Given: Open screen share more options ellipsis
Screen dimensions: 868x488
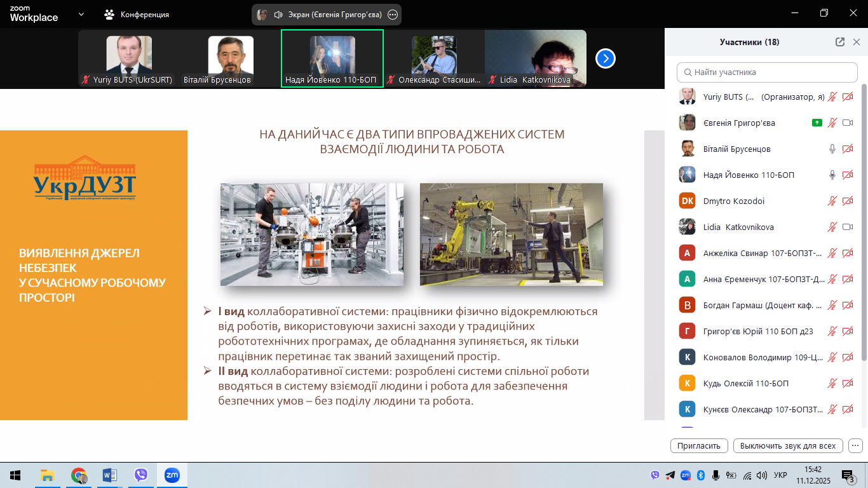Looking at the screenshot, I should [x=393, y=15].
